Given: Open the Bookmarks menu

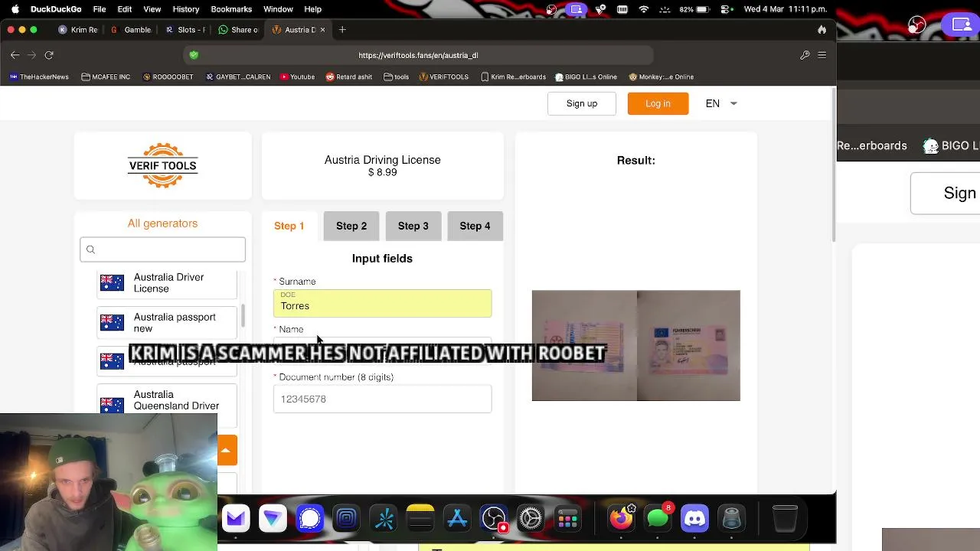Looking at the screenshot, I should coord(231,9).
